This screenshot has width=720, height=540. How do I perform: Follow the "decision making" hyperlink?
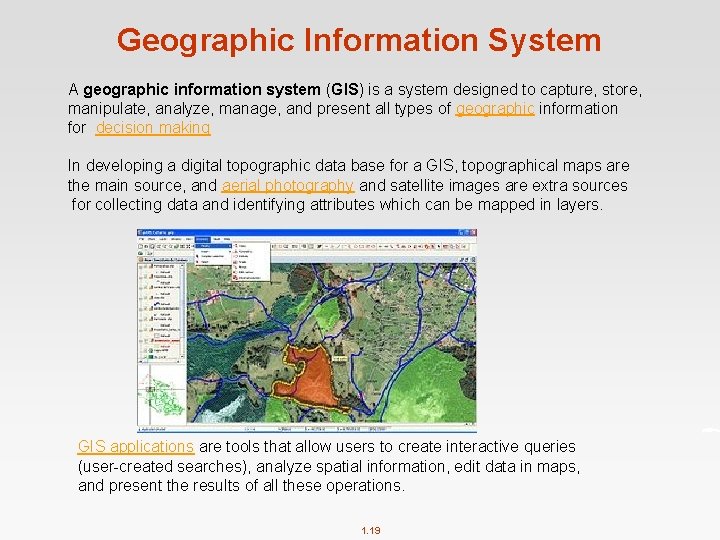pyautogui.click(x=153, y=128)
